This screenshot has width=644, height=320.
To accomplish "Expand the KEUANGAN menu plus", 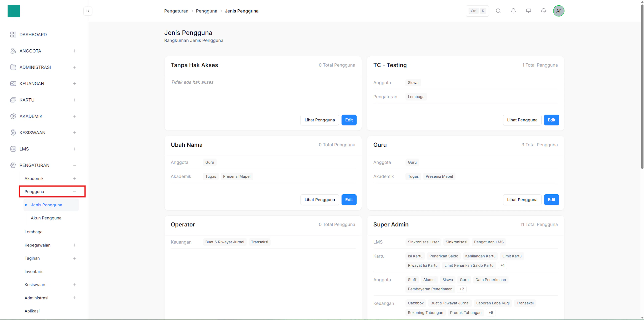I will coord(74,84).
